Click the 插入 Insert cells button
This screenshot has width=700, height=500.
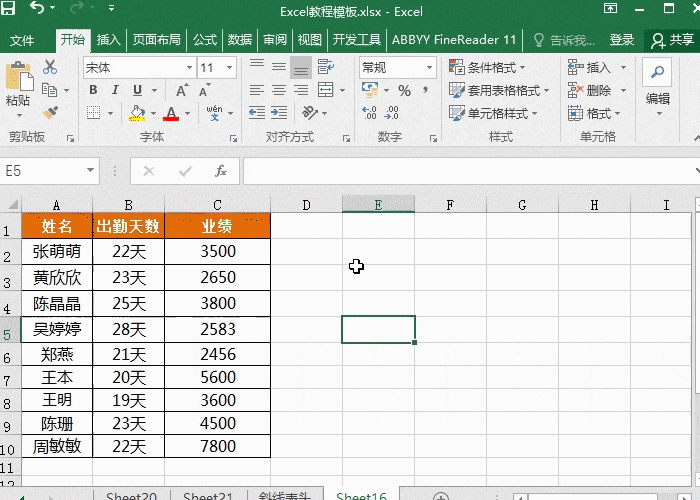[x=589, y=68]
